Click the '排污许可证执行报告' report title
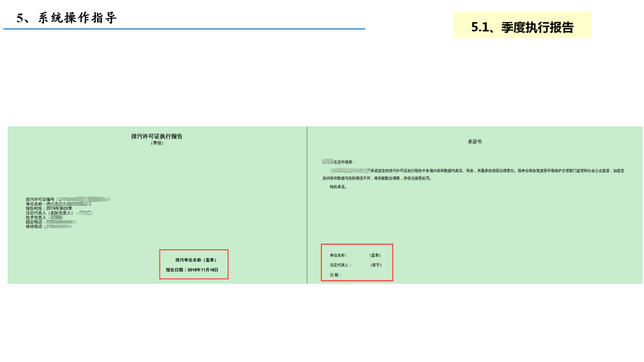Screen dimensions: 644x362 click(x=156, y=136)
